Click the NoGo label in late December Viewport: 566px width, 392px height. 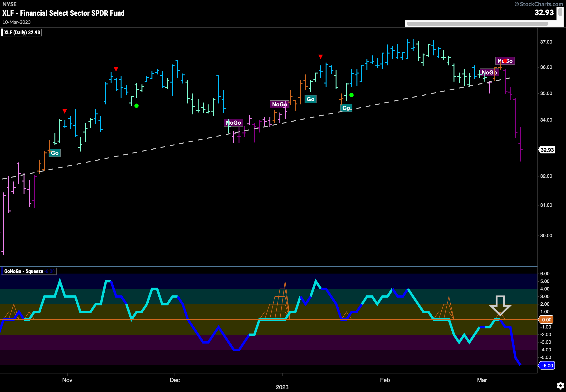tap(279, 104)
